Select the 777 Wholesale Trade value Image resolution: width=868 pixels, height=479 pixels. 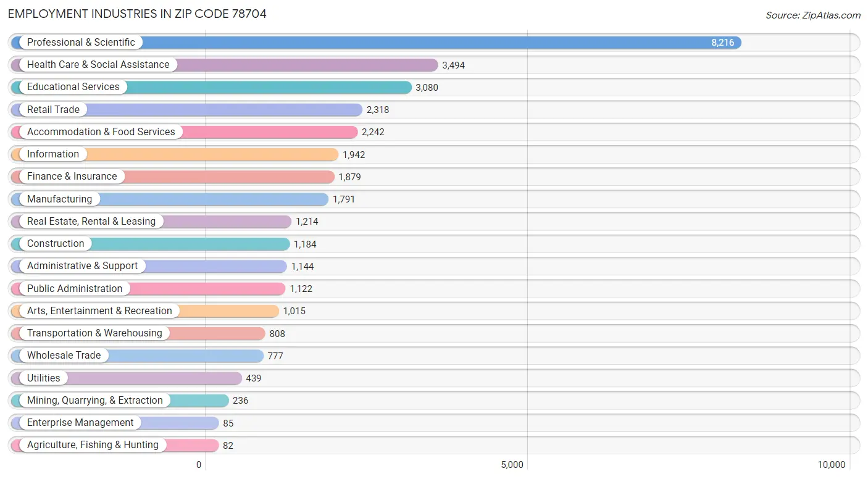click(x=275, y=356)
